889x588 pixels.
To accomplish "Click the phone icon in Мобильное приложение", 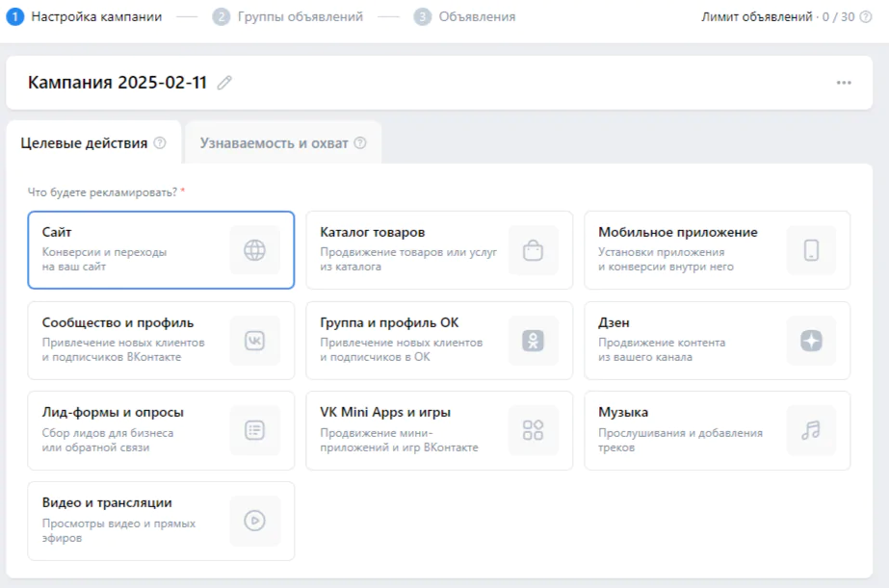I will 811,250.
